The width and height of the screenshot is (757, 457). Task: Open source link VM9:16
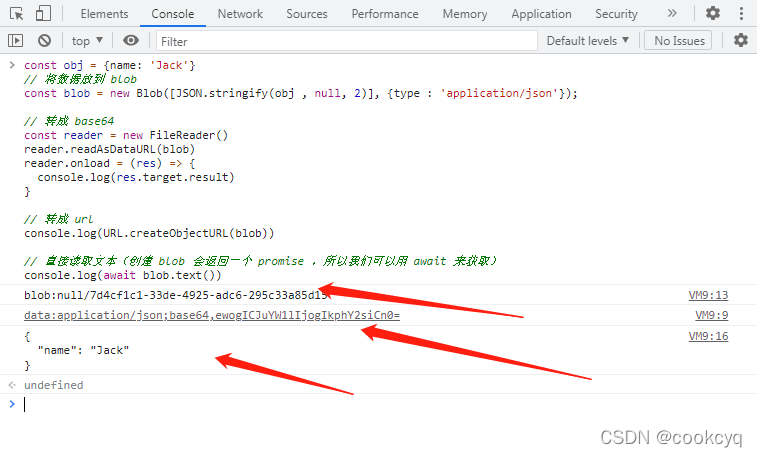coord(708,336)
